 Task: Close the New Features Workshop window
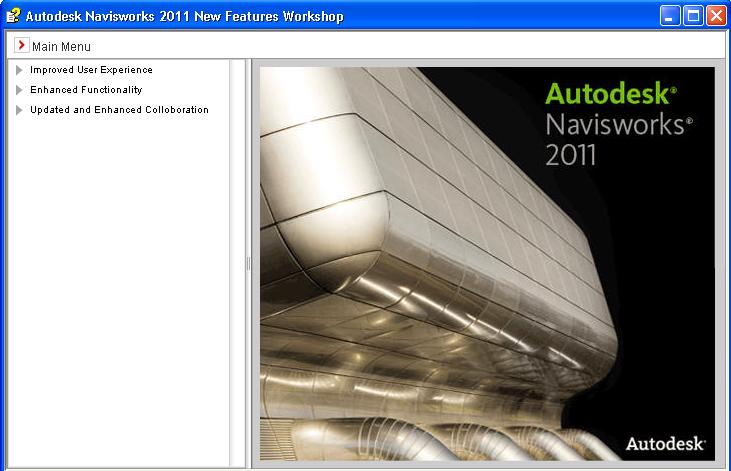[716, 16]
